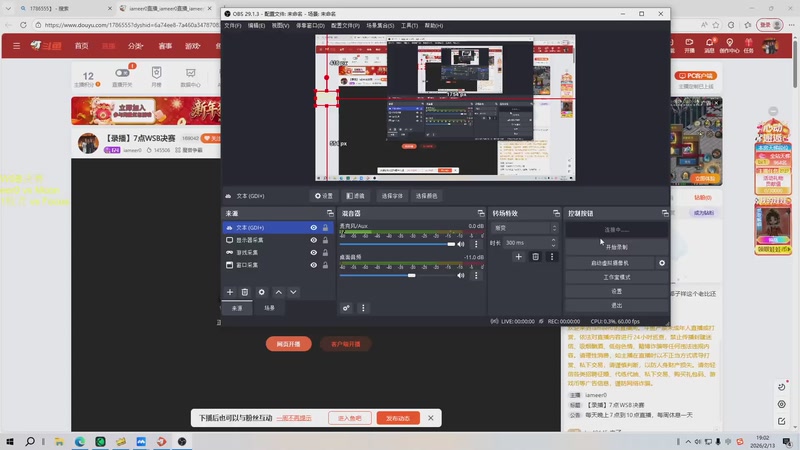
Task: Refresh the browser page
Action: coord(23,24)
